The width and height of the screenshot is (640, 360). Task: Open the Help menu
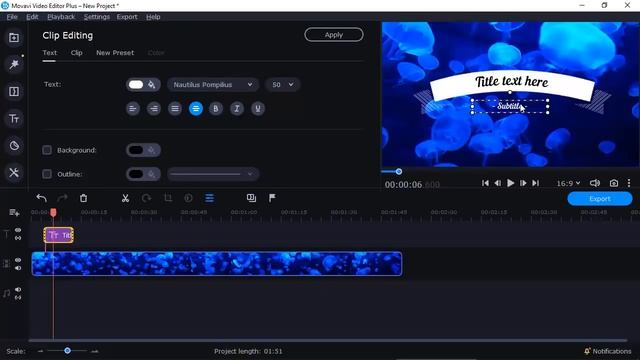click(153, 17)
